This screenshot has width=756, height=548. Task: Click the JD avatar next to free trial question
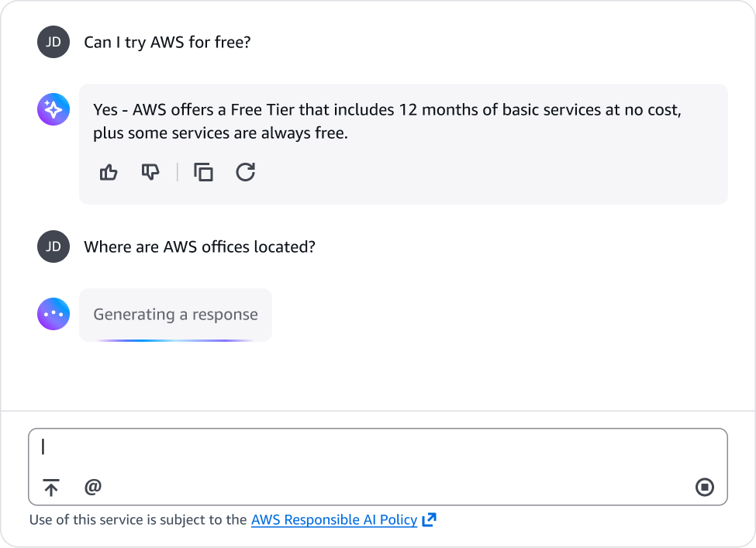click(x=54, y=42)
